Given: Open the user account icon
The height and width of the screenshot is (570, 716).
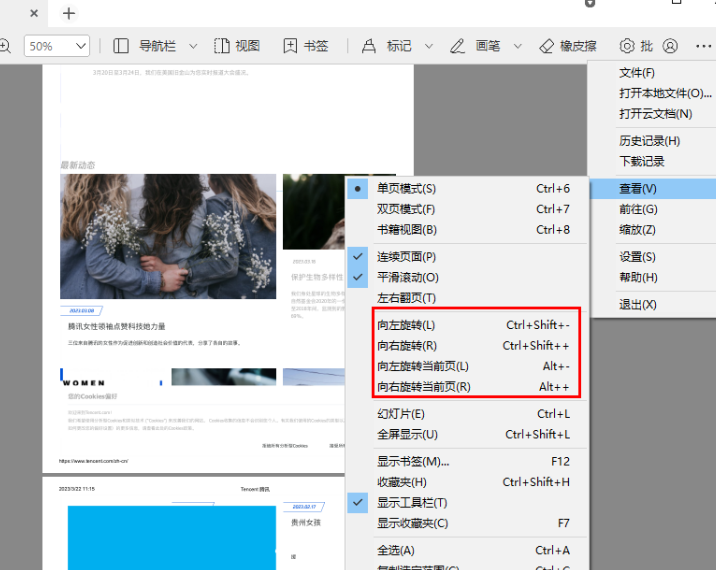Looking at the screenshot, I should tap(670, 46).
